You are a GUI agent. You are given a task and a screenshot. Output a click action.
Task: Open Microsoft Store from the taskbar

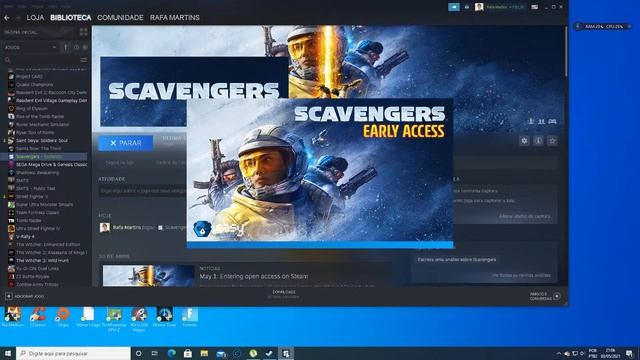click(188, 353)
